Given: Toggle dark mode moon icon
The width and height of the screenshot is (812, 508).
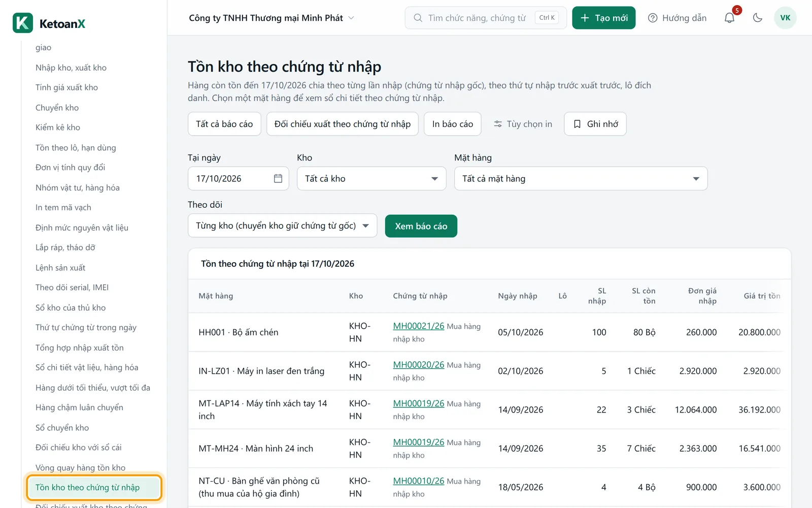Looking at the screenshot, I should 758,18.
